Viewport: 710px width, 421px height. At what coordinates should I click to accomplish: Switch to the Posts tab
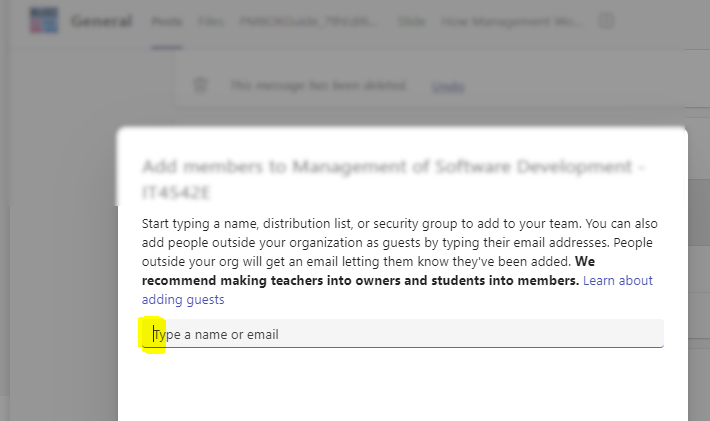tap(167, 21)
